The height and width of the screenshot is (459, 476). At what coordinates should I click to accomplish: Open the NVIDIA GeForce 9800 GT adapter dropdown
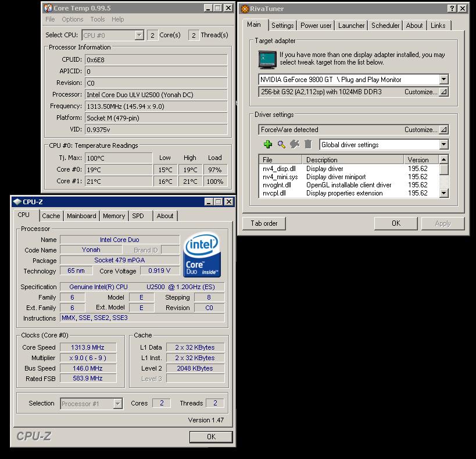(443, 80)
